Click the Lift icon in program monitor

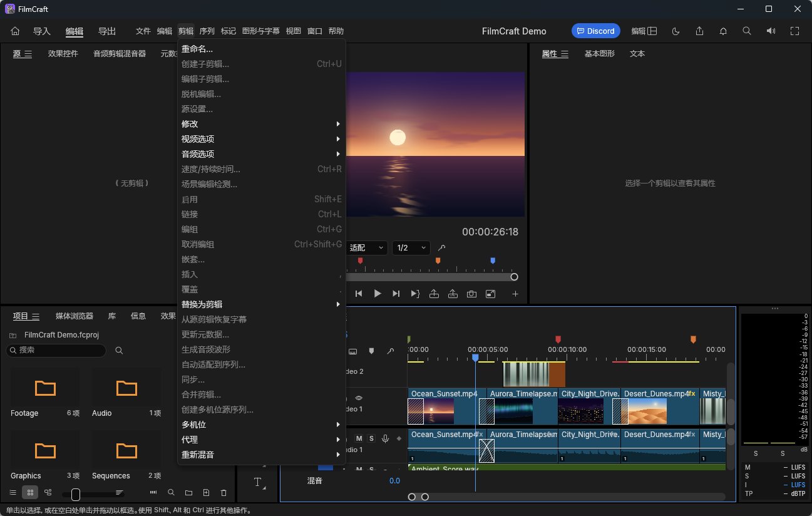click(434, 294)
